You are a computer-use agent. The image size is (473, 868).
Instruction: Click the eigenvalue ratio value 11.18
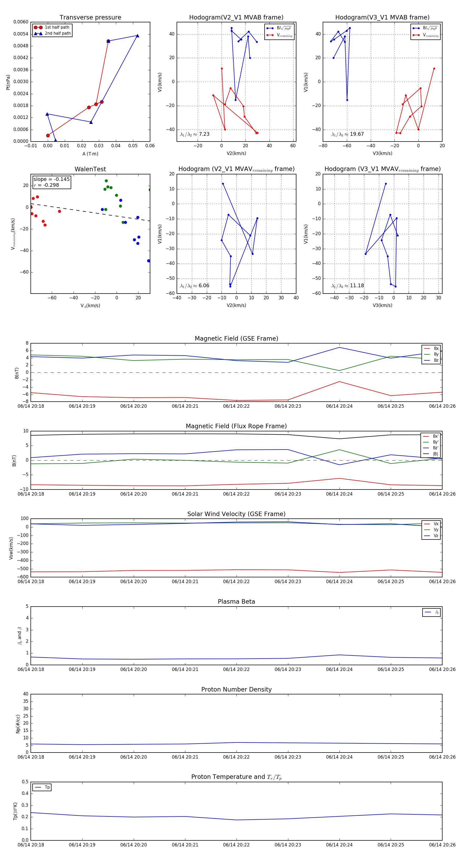(x=357, y=286)
